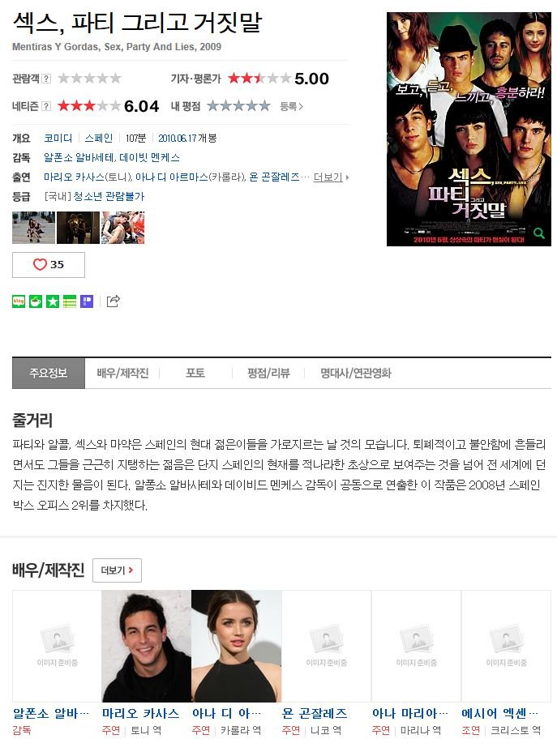Click 등록 to submit my rating
The width and height of the screenshot is (557, 756).
point(291,107)
